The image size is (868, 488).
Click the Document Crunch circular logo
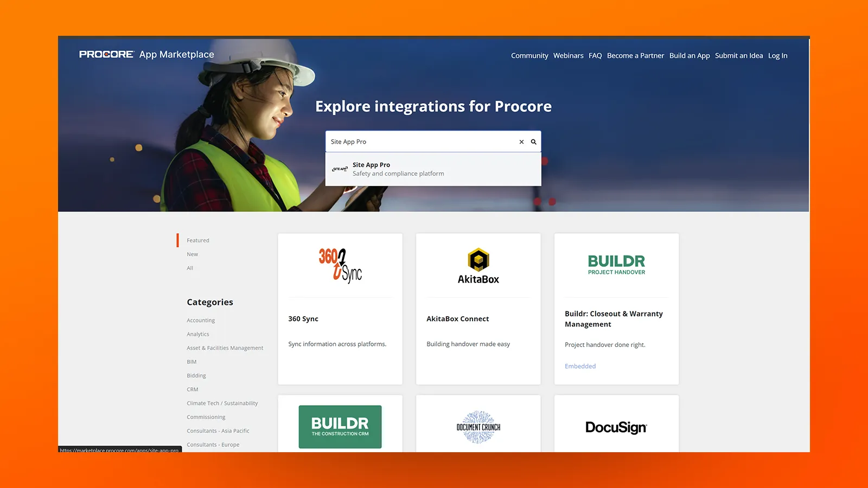(x=478, y=427)
